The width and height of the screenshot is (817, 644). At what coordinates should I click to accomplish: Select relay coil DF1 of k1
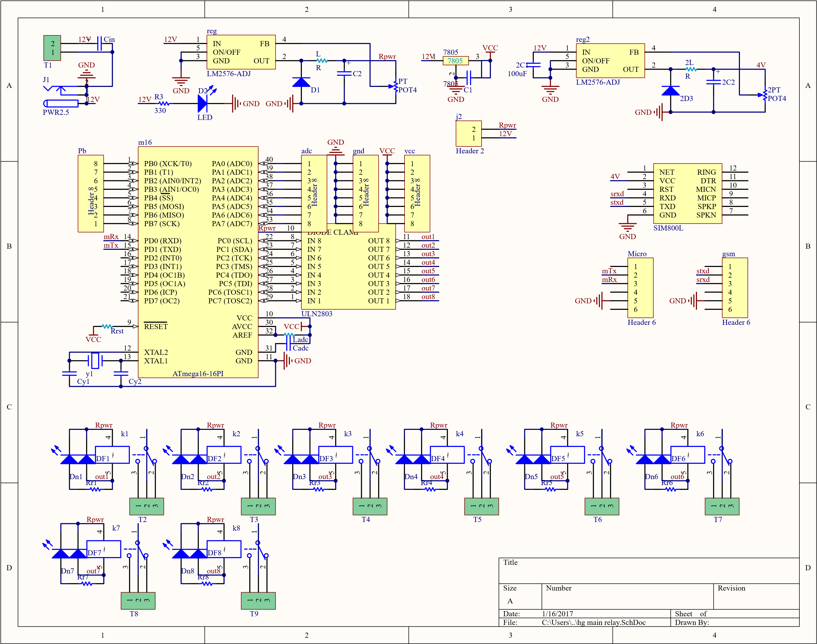point(112,455)
